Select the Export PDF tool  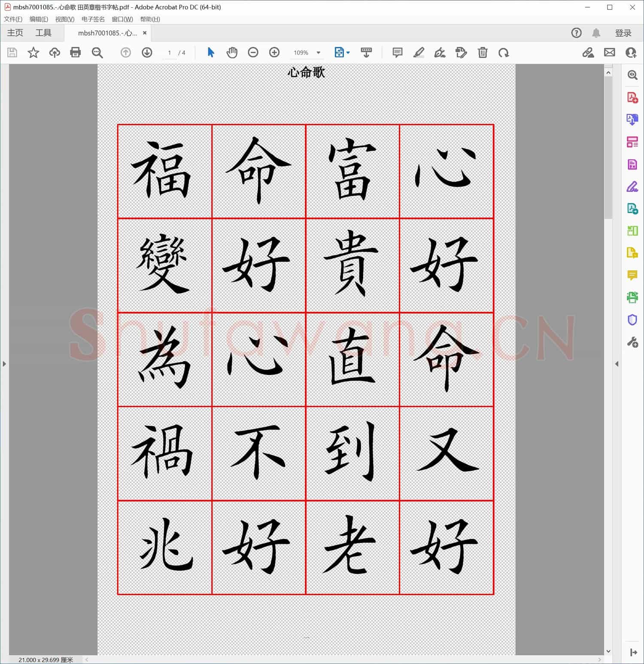click(x=632, y=119)
